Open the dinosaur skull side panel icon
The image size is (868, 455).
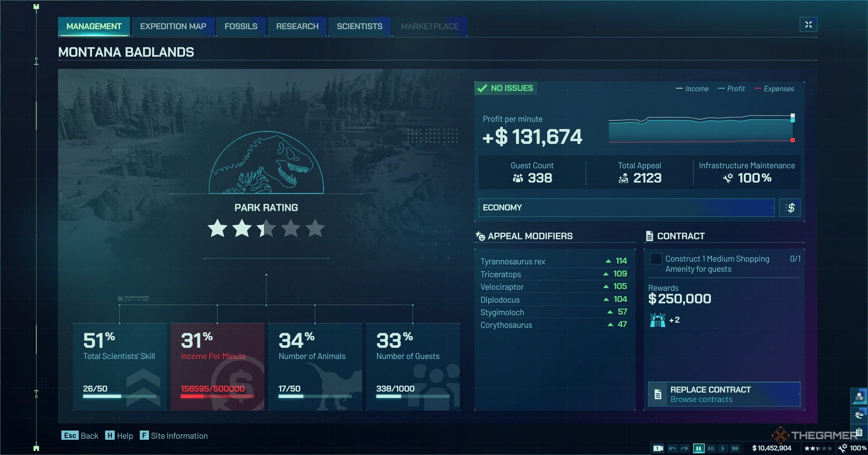pyautogui.click(x=859, y=415)
